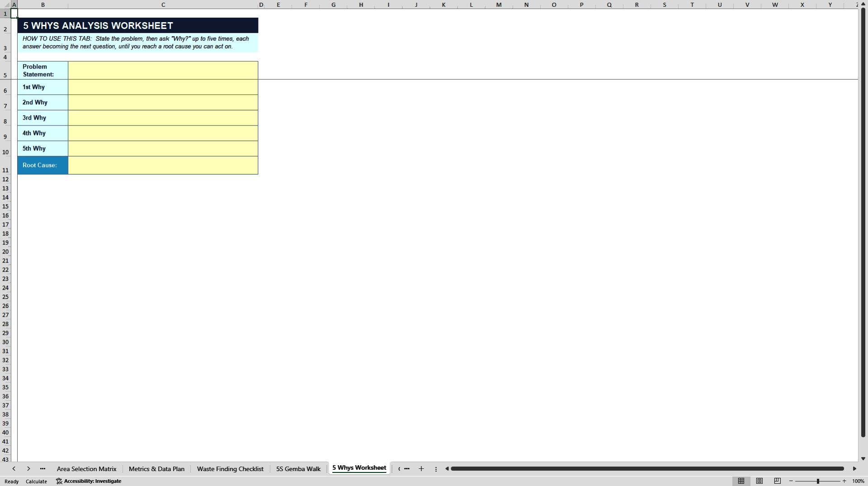Open the Metrics & Data Plan tab
This screenshot has height=486, width=868.
click(x=156, y=469)
